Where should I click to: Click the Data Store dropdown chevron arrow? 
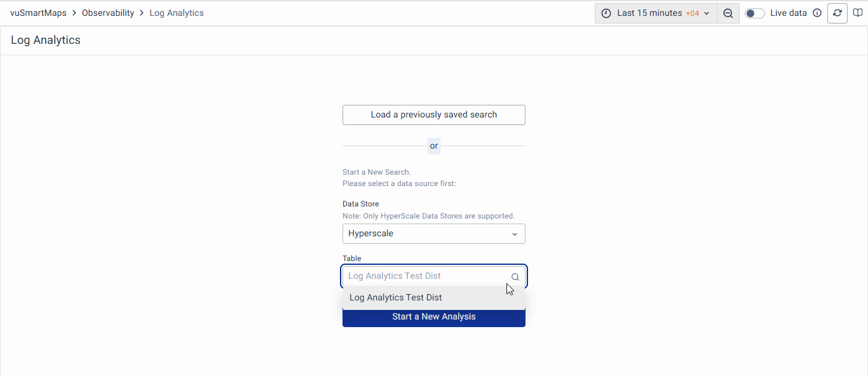pyautogui.click(x=515, y=234)
